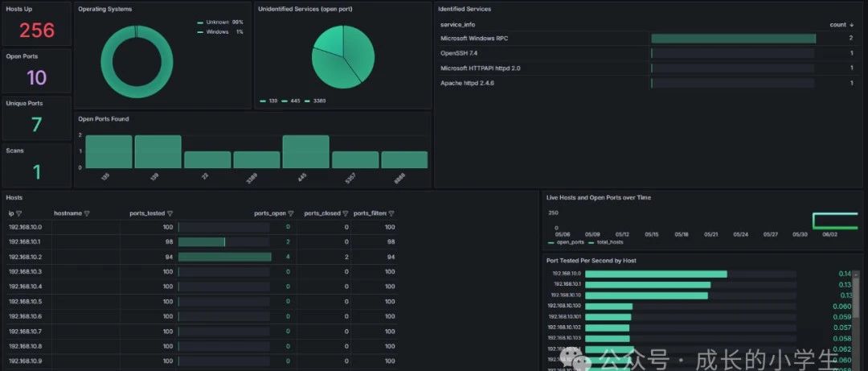This screenshot has width=868, height=371.
Task: Click the 192.168.10.100 bar in Port Tested panel
Action: coord(608,306)
